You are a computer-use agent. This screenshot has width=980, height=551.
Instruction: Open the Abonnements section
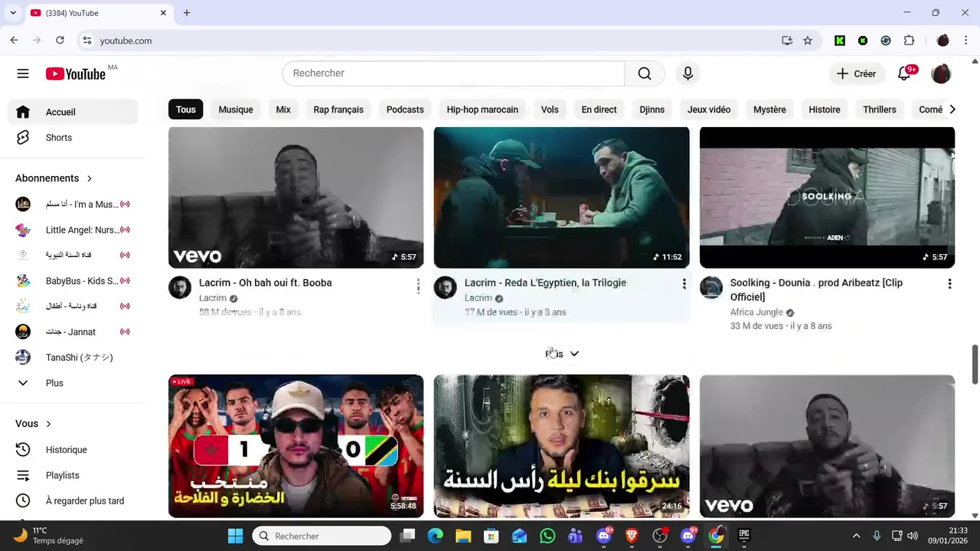point(54,178)
